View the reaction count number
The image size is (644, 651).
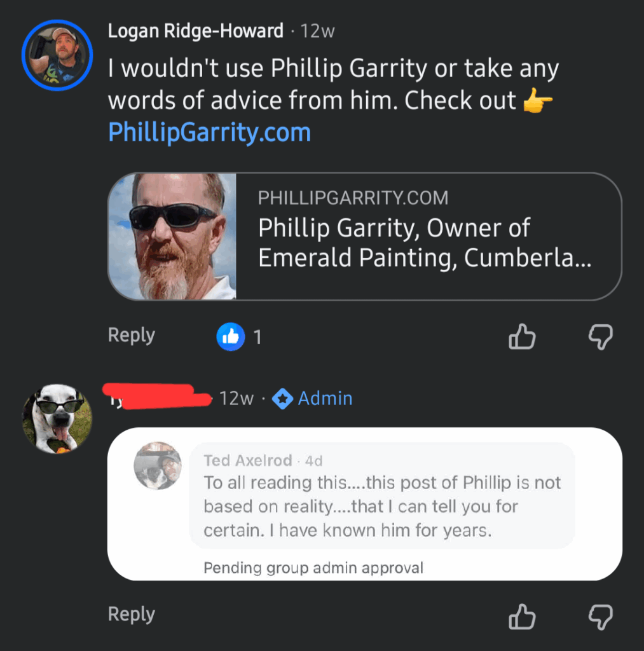257,337
